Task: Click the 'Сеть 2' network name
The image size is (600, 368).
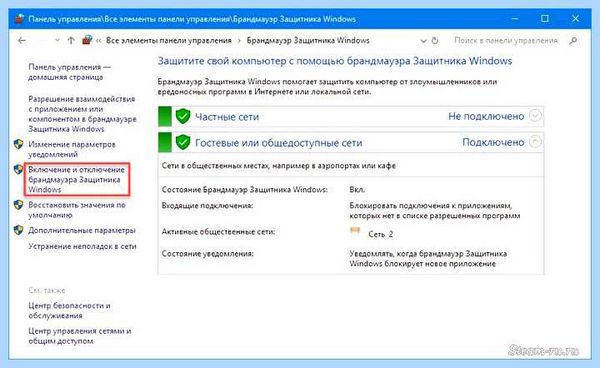Action: tap(380, 234)
